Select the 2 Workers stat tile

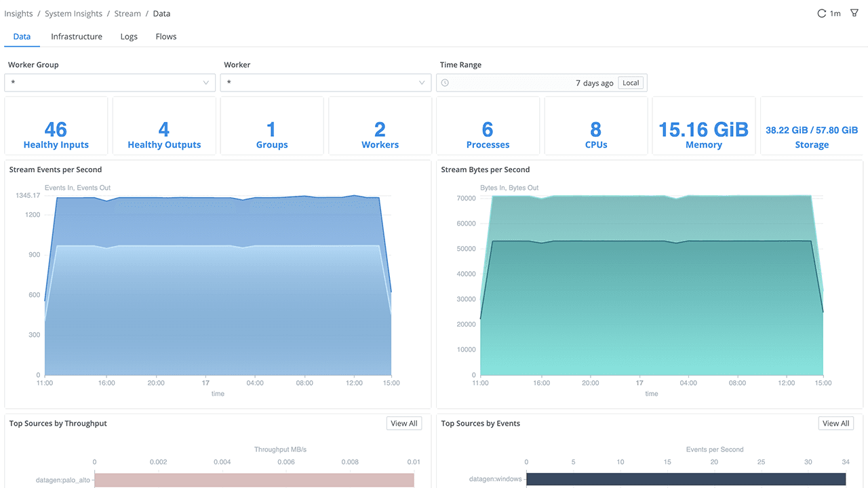click(x=380, y=125)
